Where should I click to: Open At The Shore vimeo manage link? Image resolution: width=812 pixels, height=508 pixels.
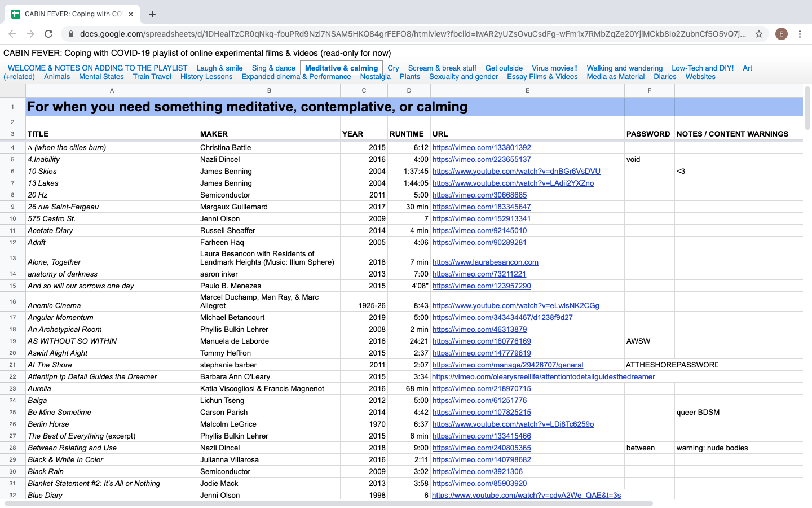coord(507,365)
